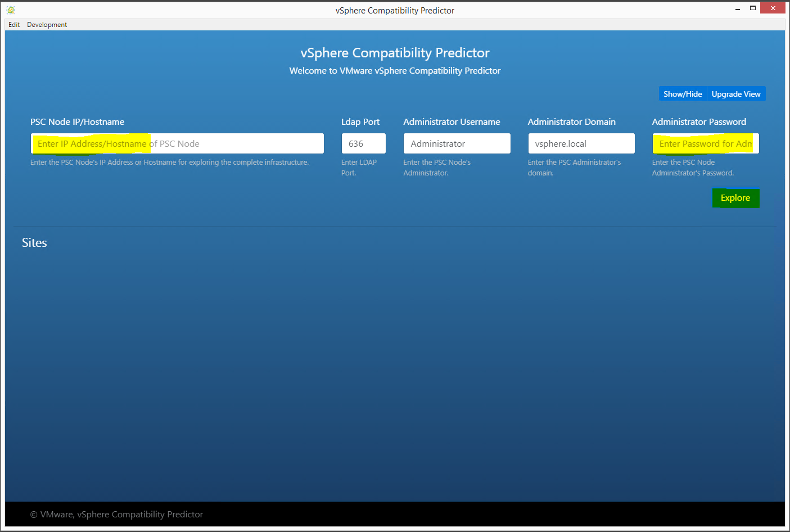Click the 'Administrator Username' label

[x=452, y=122]
